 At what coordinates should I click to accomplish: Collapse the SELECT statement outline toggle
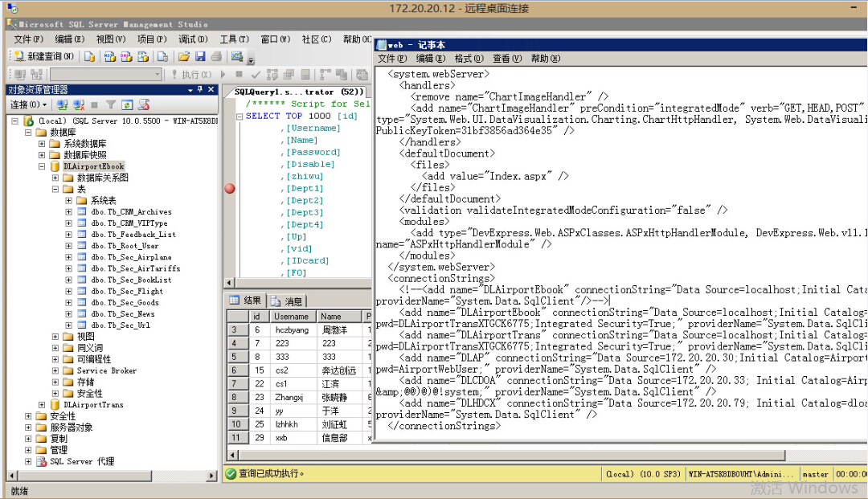(240, 117)
